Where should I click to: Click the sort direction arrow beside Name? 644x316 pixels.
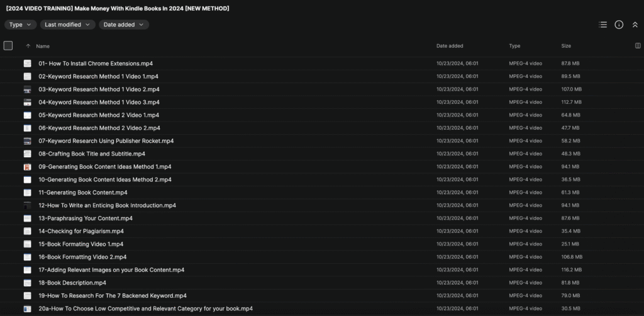point(28,46)
